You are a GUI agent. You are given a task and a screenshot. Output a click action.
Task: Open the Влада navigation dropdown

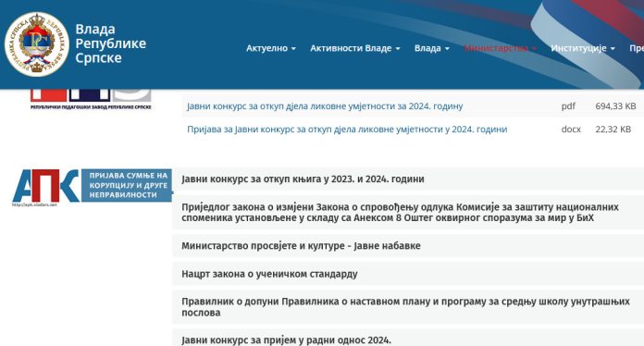tap(432, 48)
